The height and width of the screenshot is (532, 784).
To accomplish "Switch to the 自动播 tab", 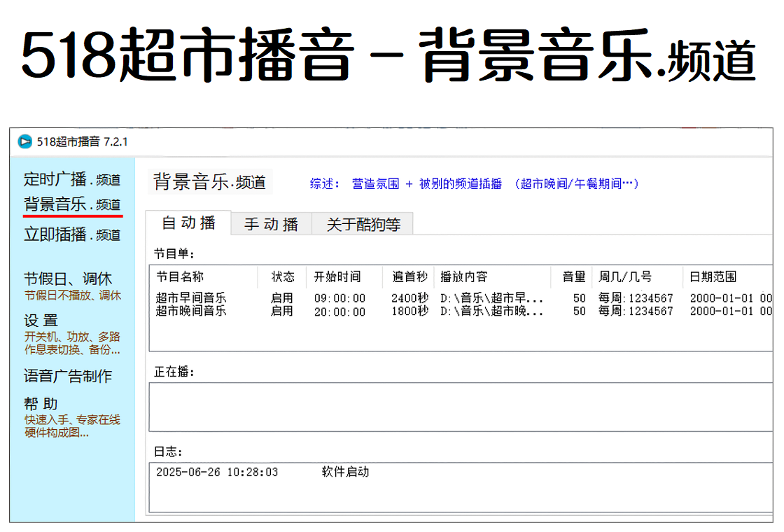I will (188, 223).
